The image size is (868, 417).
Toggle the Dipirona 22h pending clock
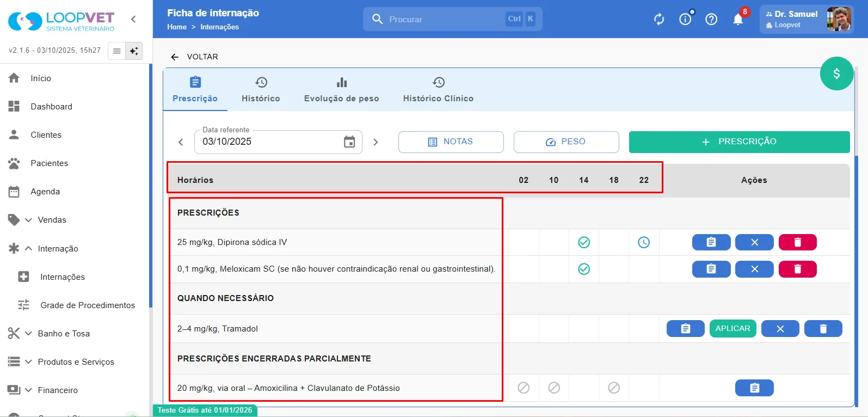point(644,242)
